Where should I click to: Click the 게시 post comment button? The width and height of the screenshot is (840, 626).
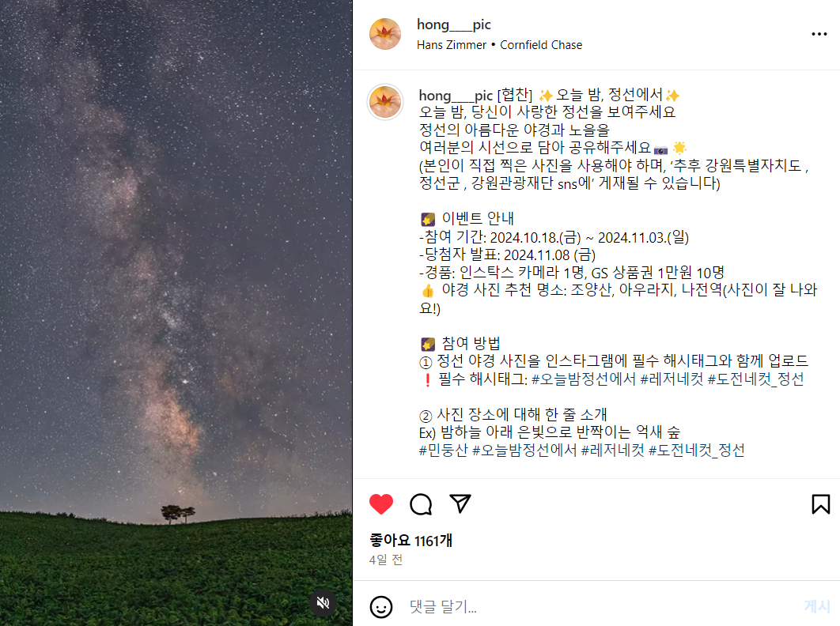[817, 606]
